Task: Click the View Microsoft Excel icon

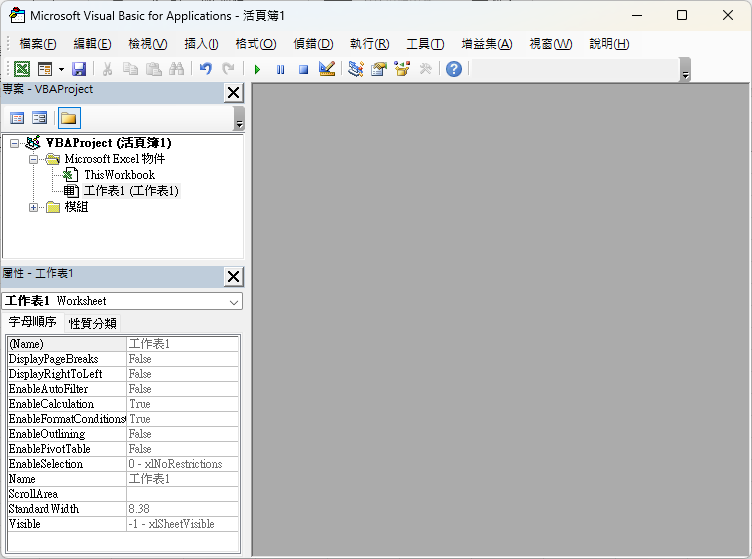Action: (x=22, y=69)
